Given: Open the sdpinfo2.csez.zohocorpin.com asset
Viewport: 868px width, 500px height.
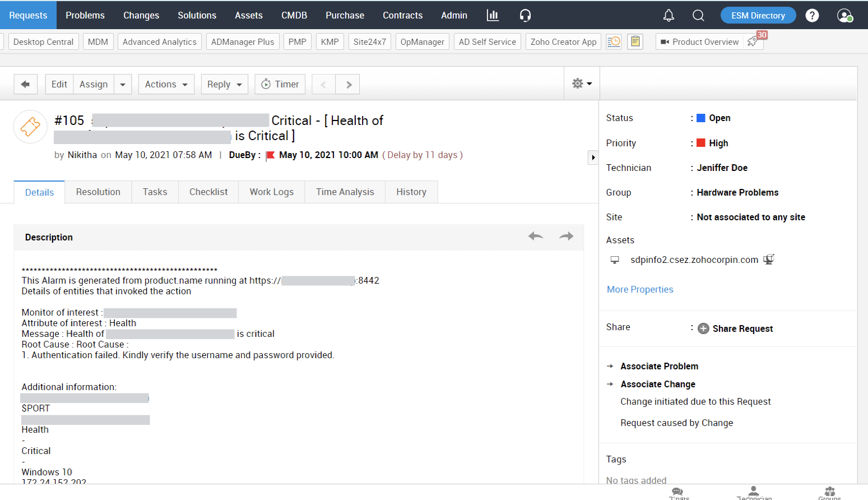Looking at the screenshot, I should pyautogui.click(x=694, y=260).
